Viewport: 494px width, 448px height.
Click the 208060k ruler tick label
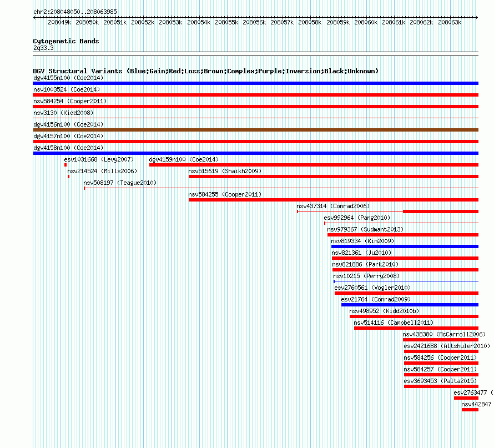(366, 22)
